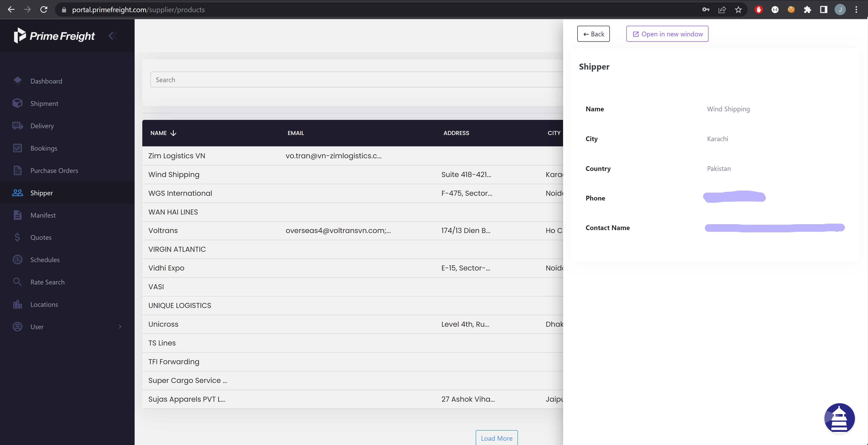Click the Rate Search magnifier icon
Image resolution: width=868 pixels, height=445 pixels.
coord(18,282)
